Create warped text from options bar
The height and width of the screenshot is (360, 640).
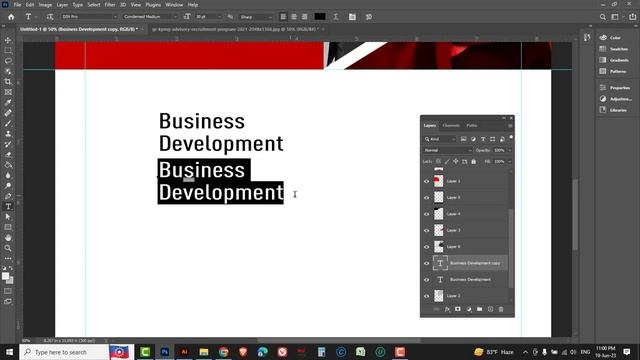[x=336, y=17]
